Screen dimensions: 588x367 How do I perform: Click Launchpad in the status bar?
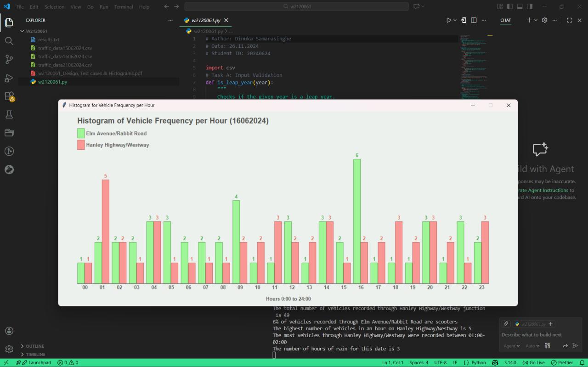point(34,362)
